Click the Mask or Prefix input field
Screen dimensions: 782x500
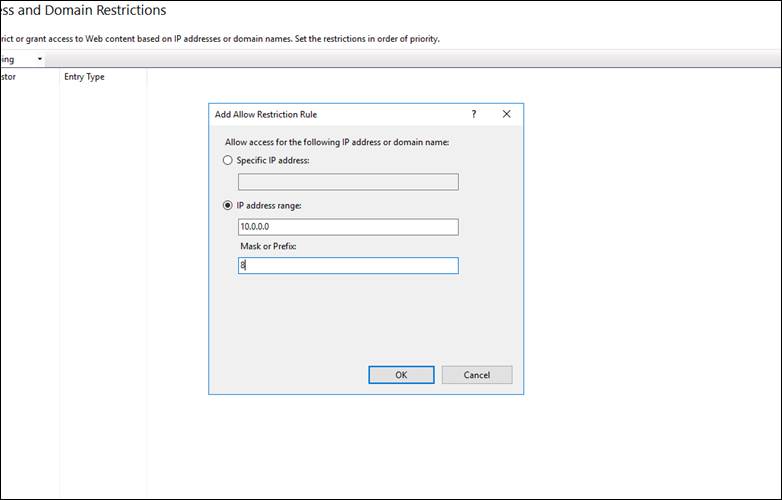coord(348,266)
